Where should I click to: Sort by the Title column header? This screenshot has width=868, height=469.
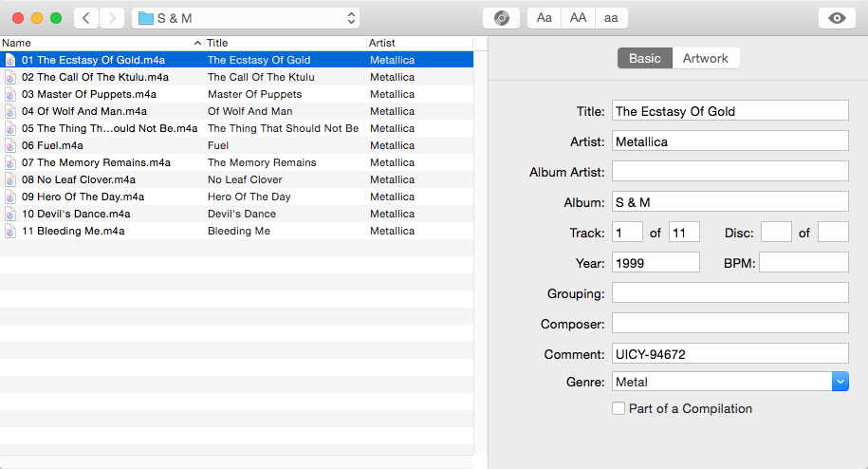pos(286,43)
